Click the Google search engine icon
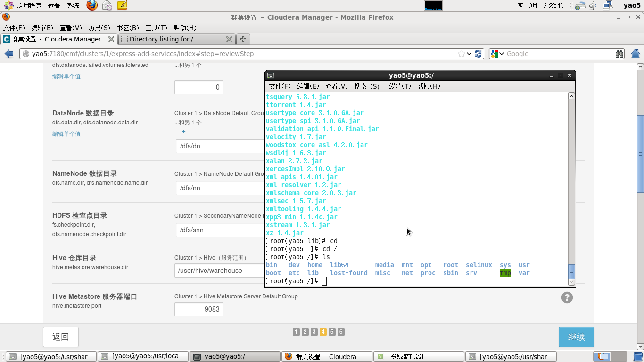The width and height of the screenshot is (644, 362). (494, 54)
